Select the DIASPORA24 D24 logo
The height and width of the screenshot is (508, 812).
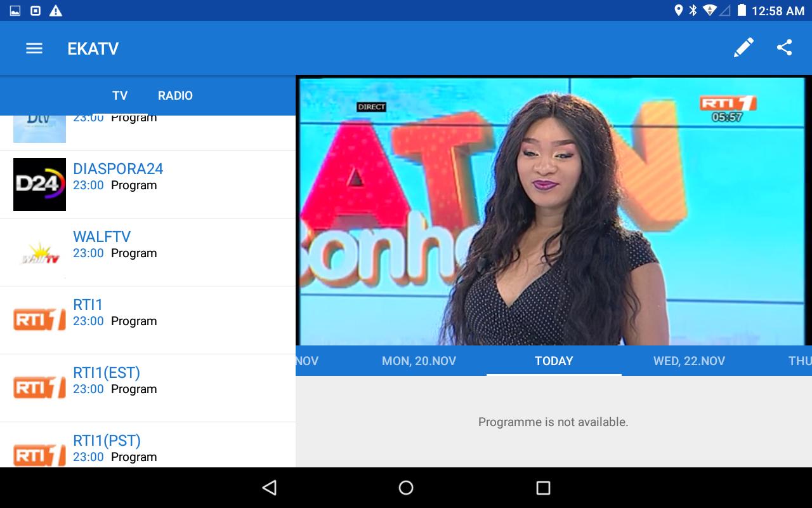39,184
